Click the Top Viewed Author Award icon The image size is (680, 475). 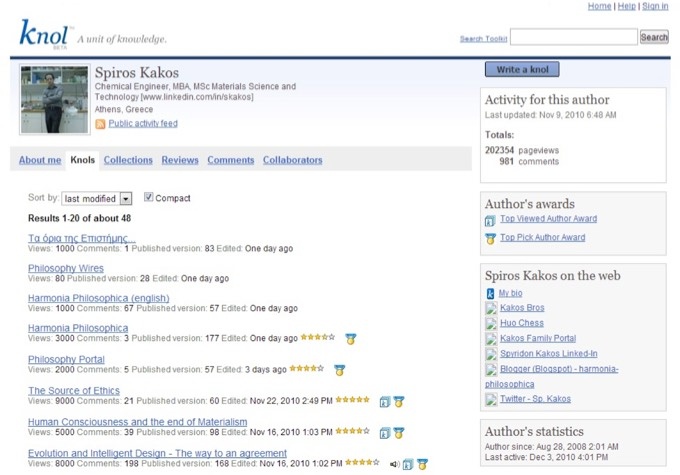point(490,220)
